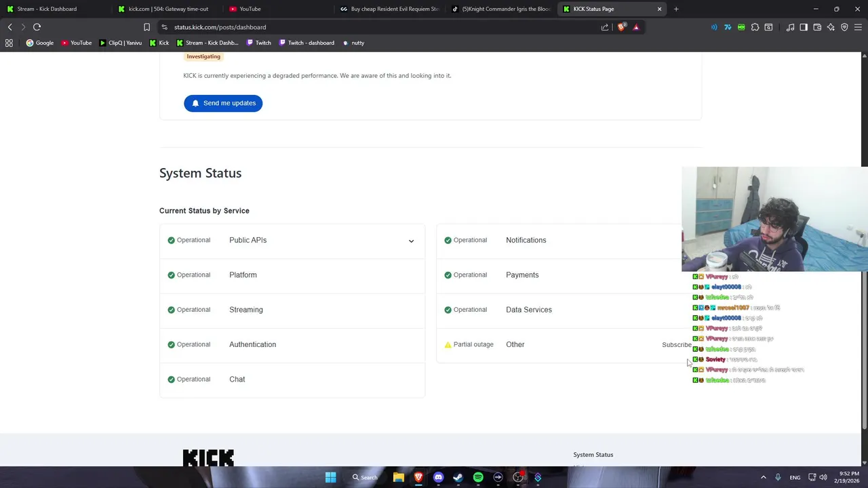The height and width of the screenshot is (488, 868).
Task: Open the OBS icon with the red badge
Action: (x=518, y=477)
